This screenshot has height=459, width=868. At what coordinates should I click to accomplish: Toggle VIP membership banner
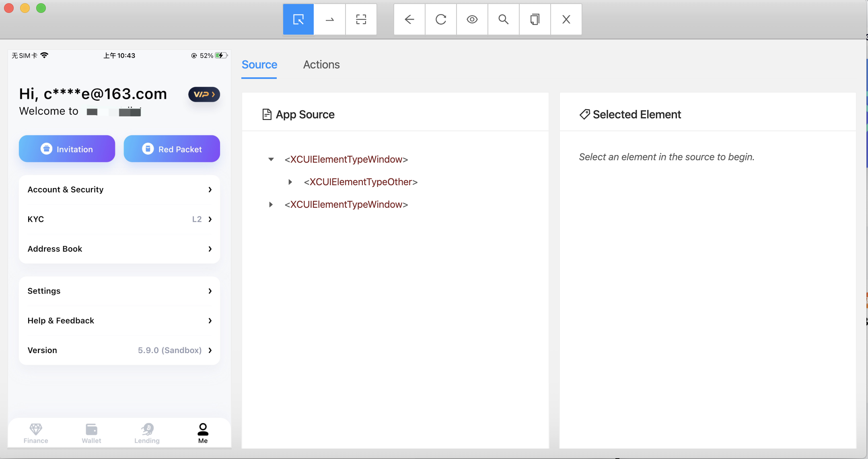[x=204, y=94]
